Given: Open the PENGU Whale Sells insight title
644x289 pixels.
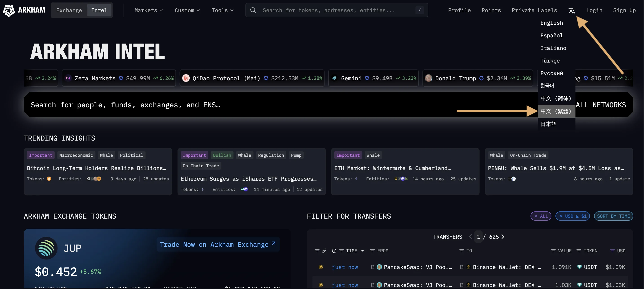Looking at the screenshot, I should (x=556, y=168).
